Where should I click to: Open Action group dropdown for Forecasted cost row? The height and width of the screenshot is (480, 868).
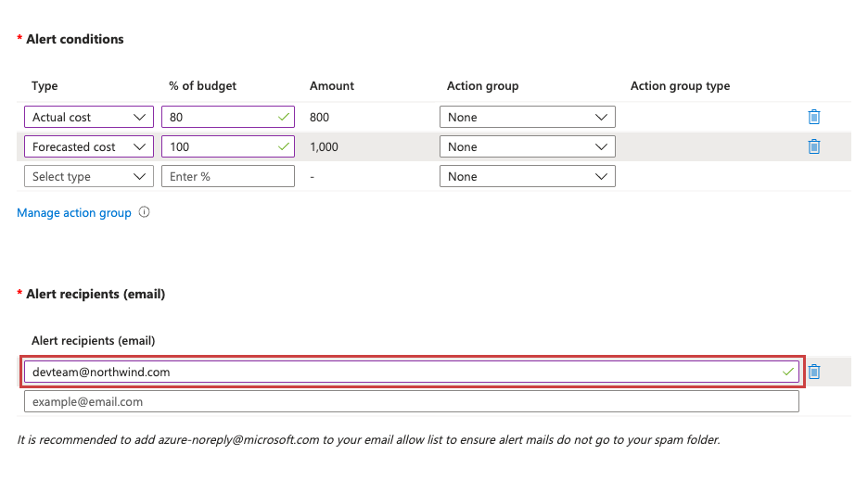tap(527, 147)
